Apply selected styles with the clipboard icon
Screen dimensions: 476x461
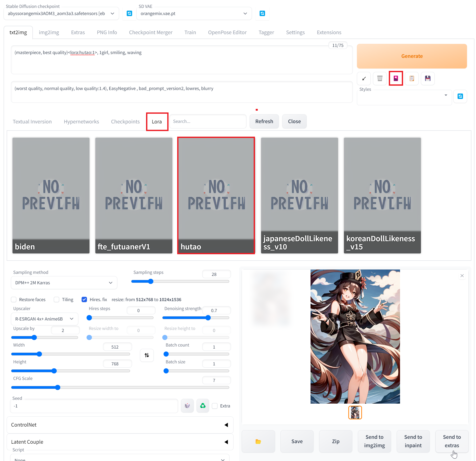pyautogui.click(x=412, y=79)
